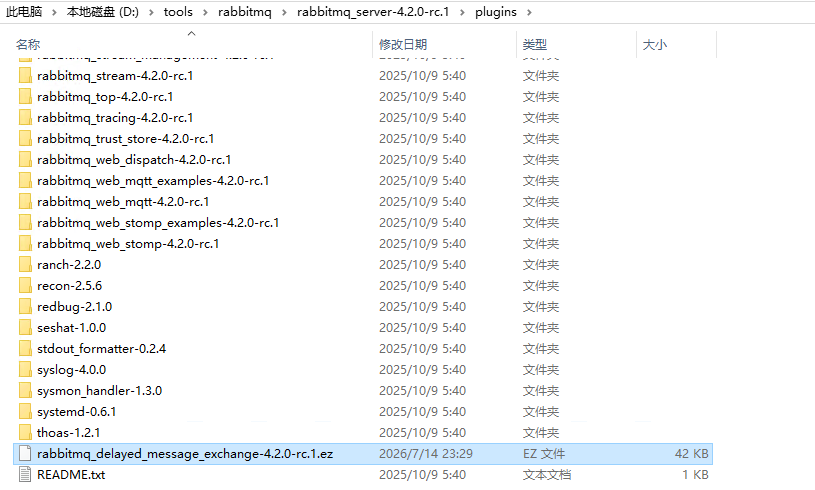Screen dimensions: 815x490
Task: Go to the rabbitmq_server-4.2.0-rc.1 breadcrumb
Action: [373, 12]
